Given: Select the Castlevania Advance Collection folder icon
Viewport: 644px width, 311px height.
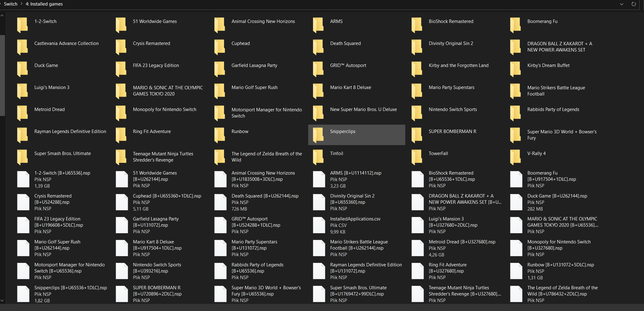Looking at the screenshot, I should coord(23,47).
